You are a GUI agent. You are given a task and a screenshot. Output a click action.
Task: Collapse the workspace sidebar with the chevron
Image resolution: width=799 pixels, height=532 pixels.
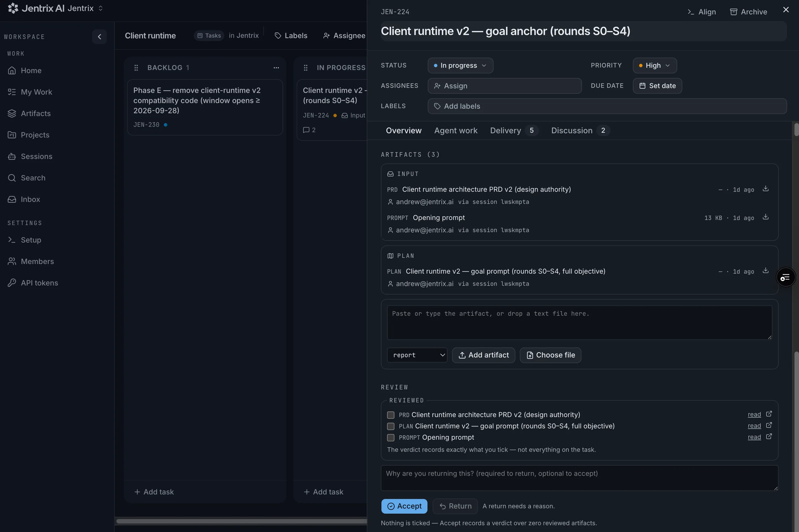point(99,37)
